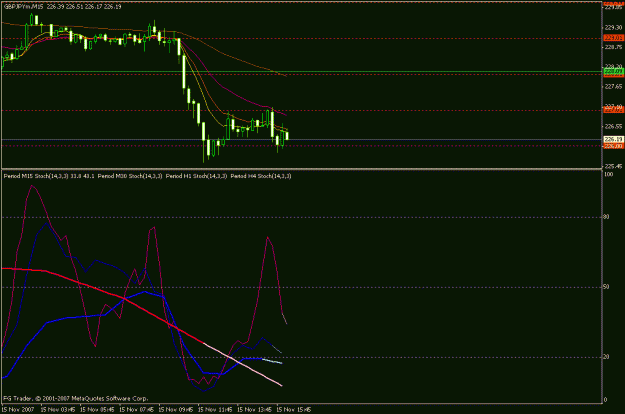Click the '15 Nov 11:45' time axis label
The height and width of the screenshot is (414, 625).
point(215,409)
